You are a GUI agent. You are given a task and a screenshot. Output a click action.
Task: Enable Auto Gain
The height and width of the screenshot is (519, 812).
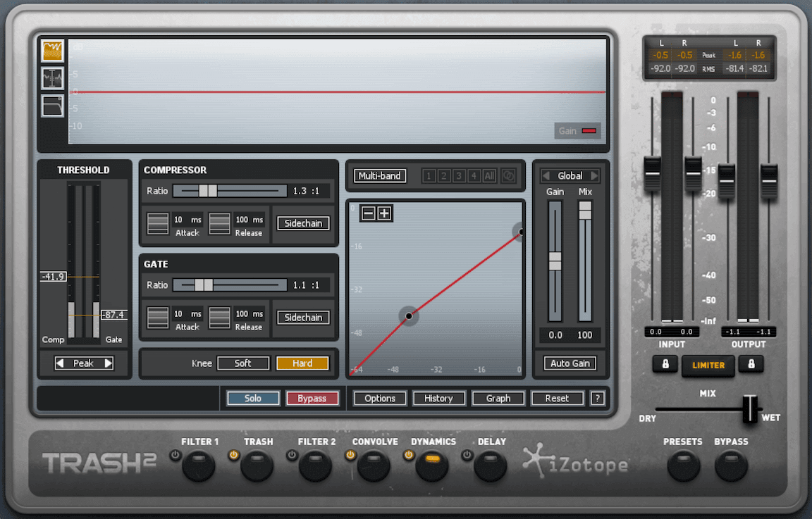[570, 363]
